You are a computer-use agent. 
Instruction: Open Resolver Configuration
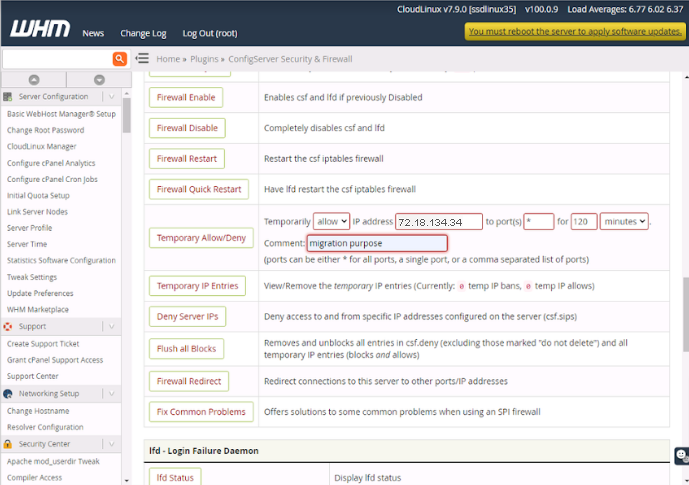pos(45,427)
